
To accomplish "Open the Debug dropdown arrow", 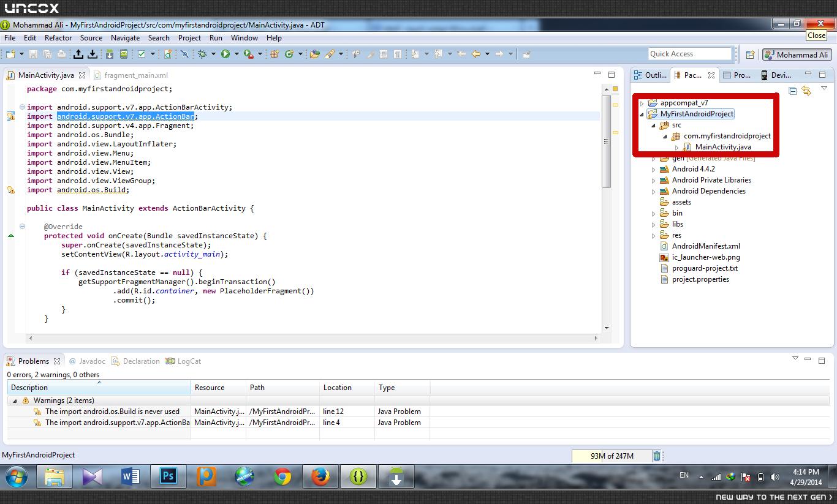I will click(x=213, y=54).
